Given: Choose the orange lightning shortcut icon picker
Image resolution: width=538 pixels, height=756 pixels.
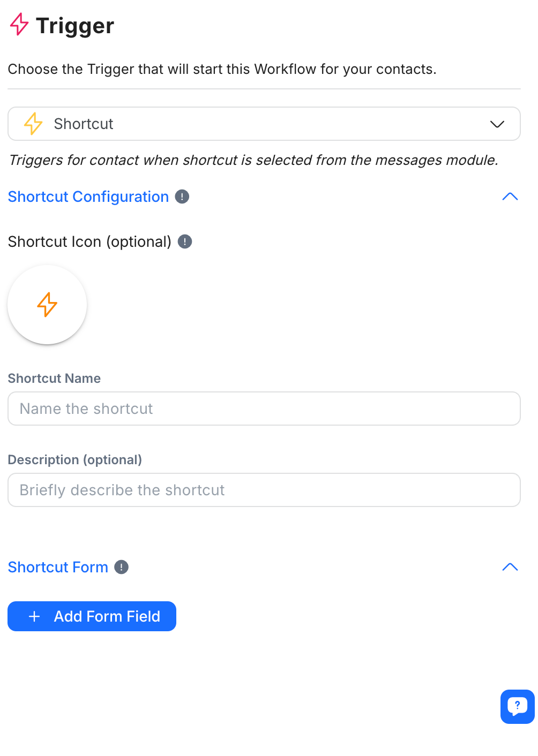Looking at the screenshot, I should 47,305.
